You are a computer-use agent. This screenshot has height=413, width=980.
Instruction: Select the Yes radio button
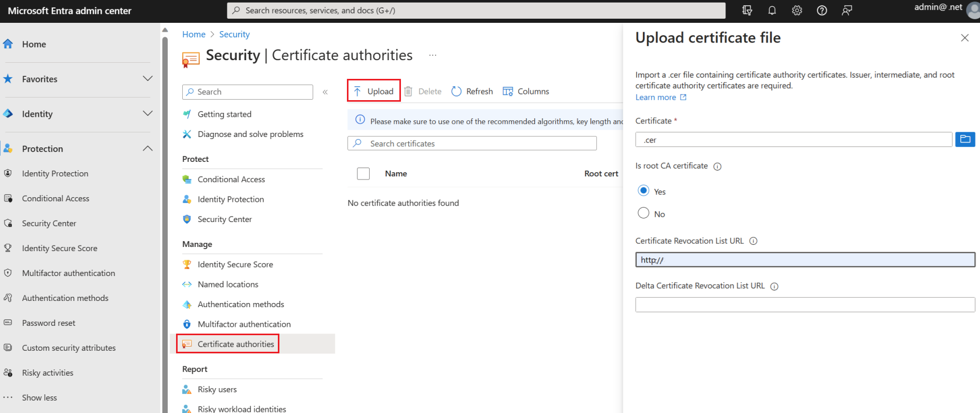tap(643, 190)
